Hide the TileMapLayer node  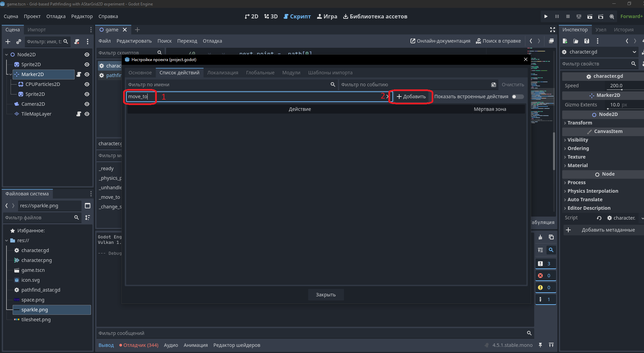pyautogui.click(x=87, y=114)
